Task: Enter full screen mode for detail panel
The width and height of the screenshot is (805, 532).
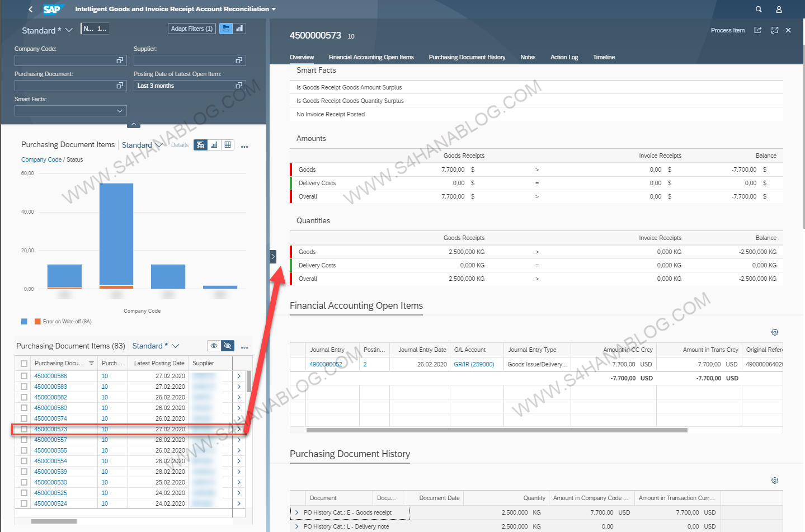Action: pyautogui.click(x=774, y=30)
